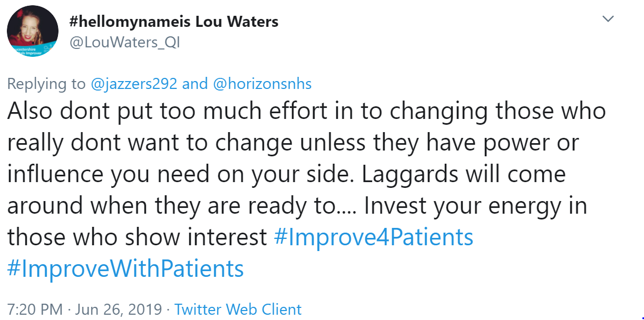Open the #ImproveWithPatients hashtag
This screenshot has height=320, width=644.
[x=125, y=269]
